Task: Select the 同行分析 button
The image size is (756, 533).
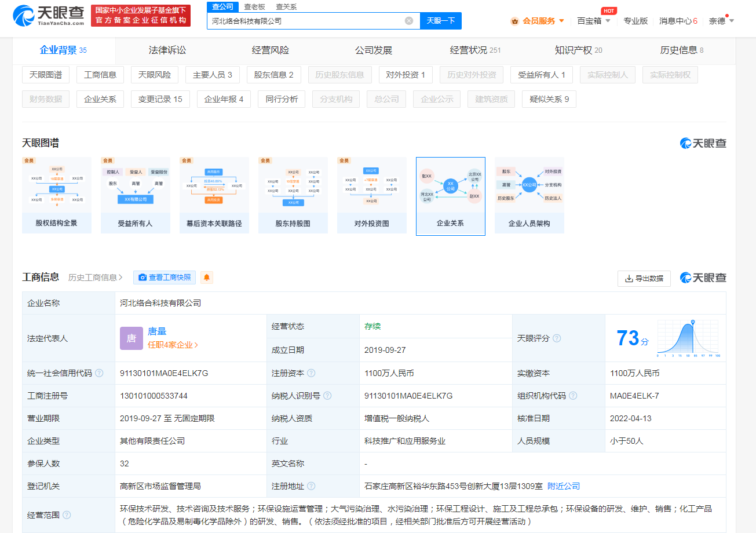Action: pos(282,99)
